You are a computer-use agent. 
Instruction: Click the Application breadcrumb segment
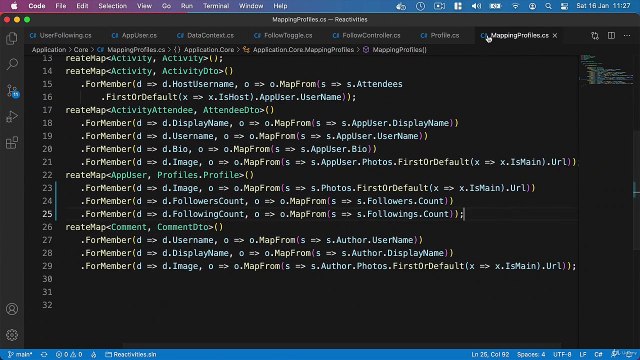(49, 50)
